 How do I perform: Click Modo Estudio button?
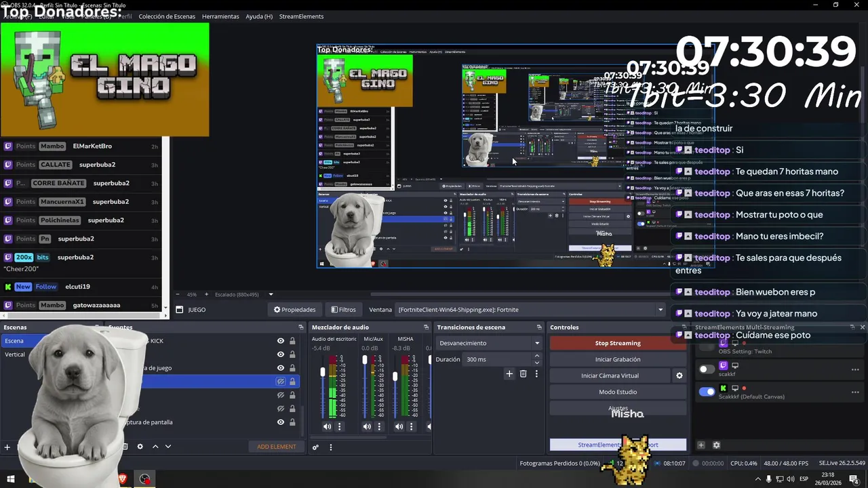point(618,392)
